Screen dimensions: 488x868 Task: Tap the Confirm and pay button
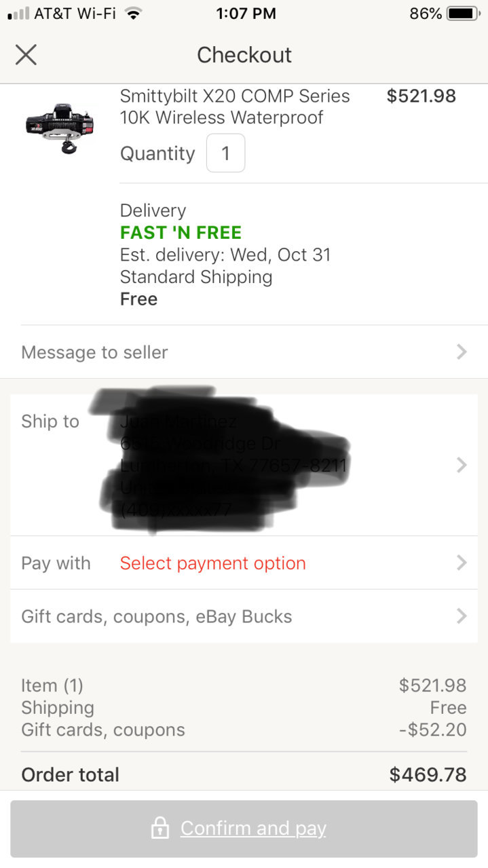[244, 829]
